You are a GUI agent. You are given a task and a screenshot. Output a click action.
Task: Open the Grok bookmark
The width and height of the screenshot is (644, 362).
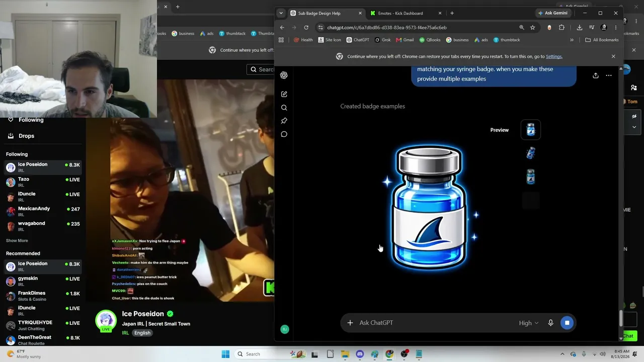pyautogui.click(x=382, y=40)
